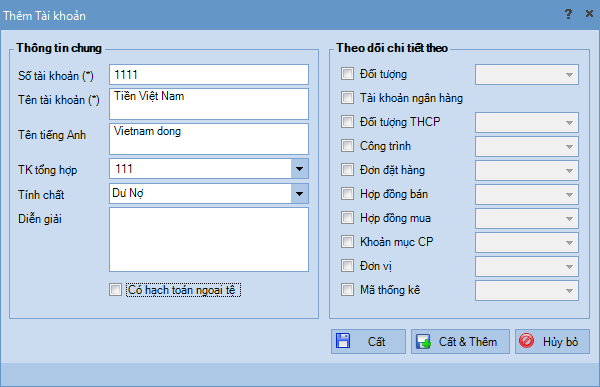Tick the Khoản mục CP checkbox

pos(347,242)
